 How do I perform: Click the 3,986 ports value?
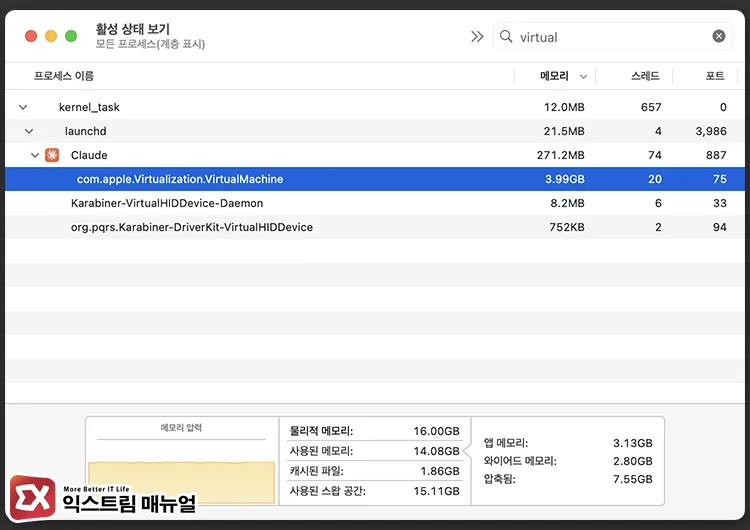pos(711,131)
